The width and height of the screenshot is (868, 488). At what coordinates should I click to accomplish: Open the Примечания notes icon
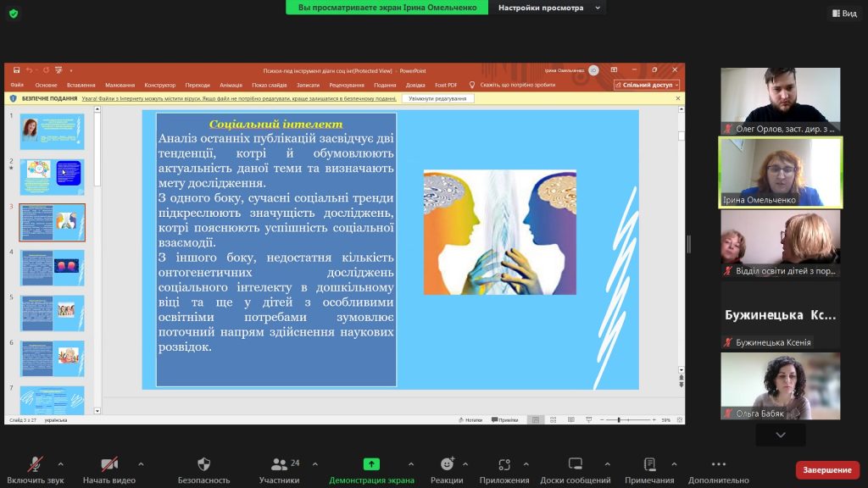[649, 464]
